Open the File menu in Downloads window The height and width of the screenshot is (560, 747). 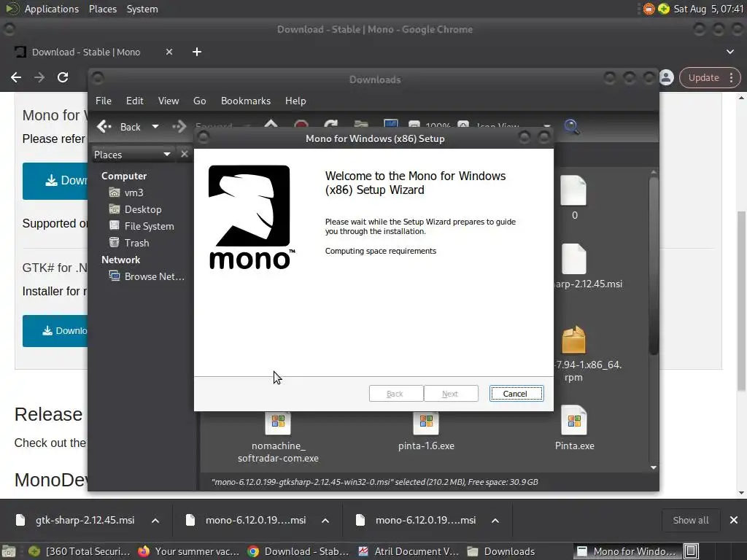pyautogui.click(x=104, y=101)
